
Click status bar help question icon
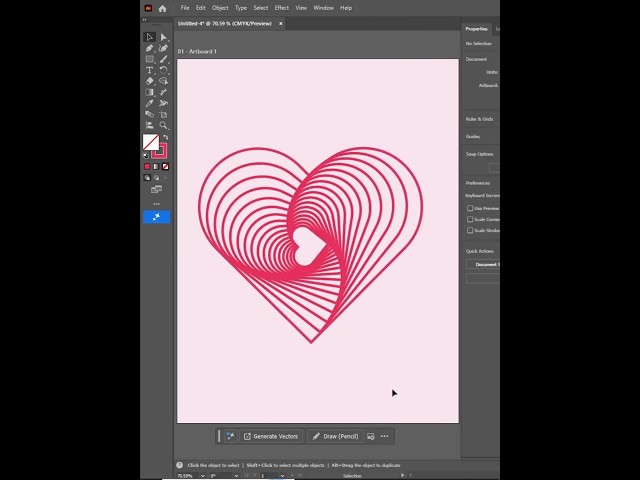pyautogui.click(x=179, y=465)
